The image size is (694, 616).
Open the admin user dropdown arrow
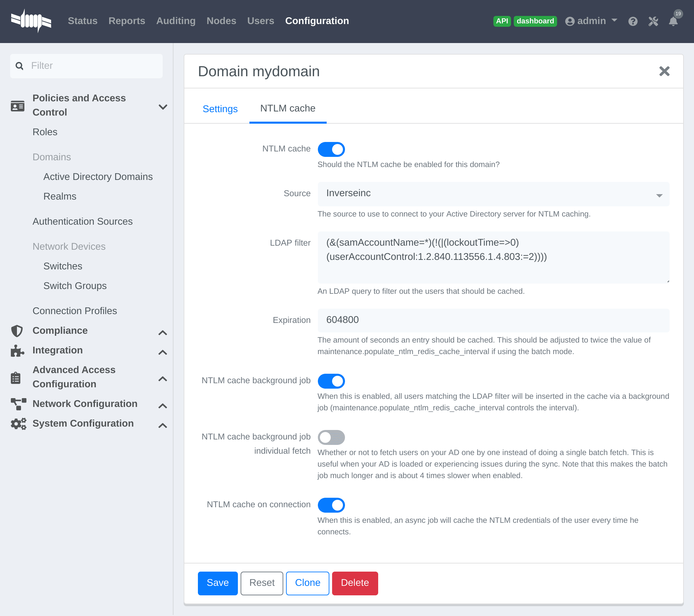[x=614, y=21]
